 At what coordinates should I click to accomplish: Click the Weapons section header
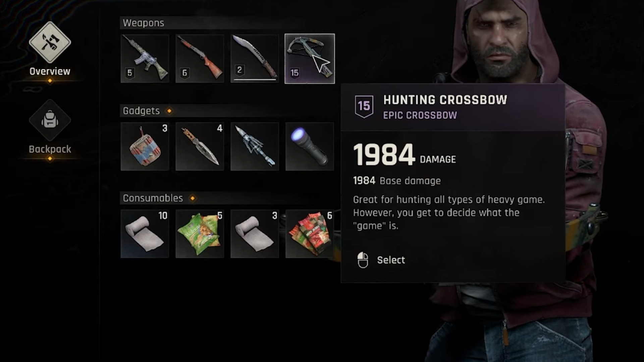[143, 23]
